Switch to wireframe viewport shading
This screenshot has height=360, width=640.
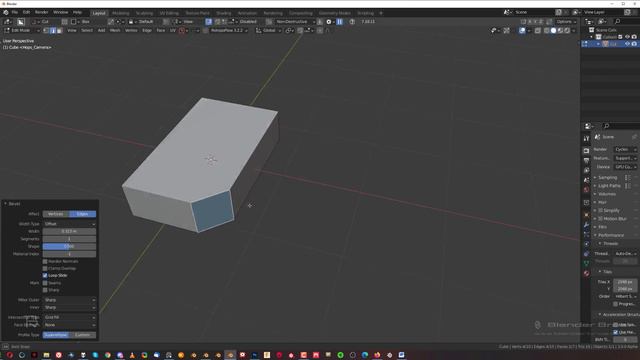(547, 31)
